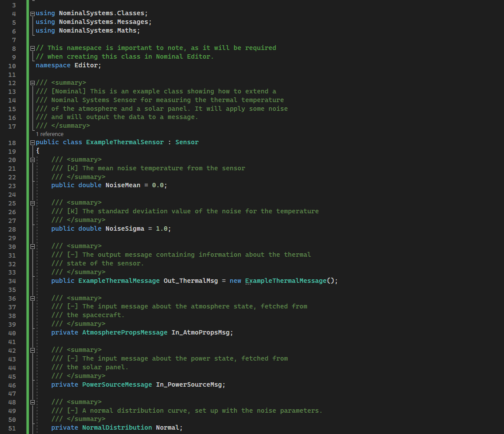Collapse the ExampleThermalSensor class at line 18
Screen dimensions: 504x434
pyautogui.click(x=33, y=143)
